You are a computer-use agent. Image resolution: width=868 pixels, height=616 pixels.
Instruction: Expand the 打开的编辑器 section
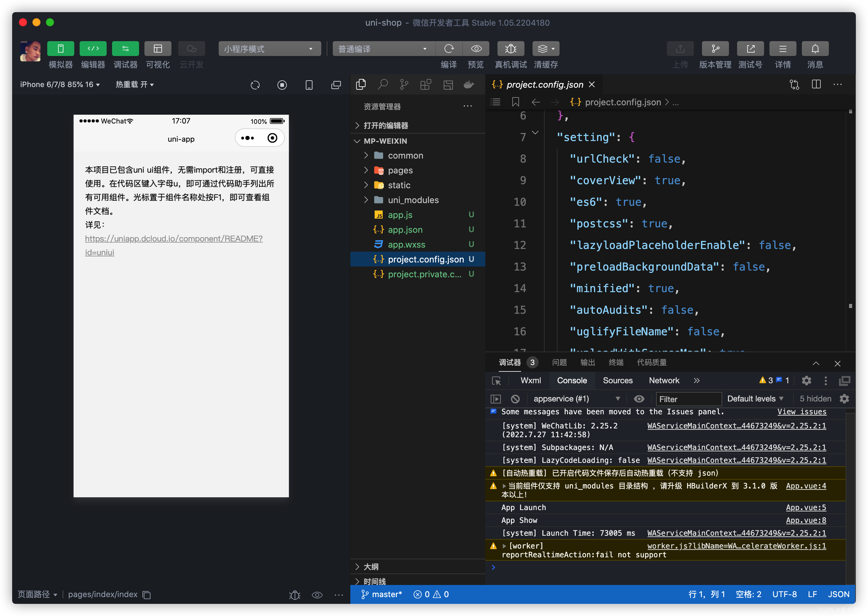click(x=418, y=125)
